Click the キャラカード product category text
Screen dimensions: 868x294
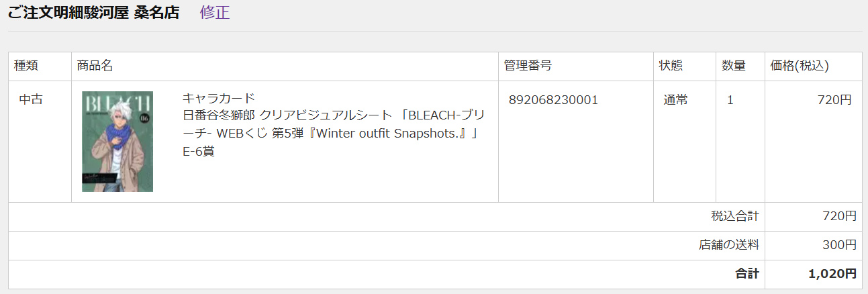[x=219, y=99]
